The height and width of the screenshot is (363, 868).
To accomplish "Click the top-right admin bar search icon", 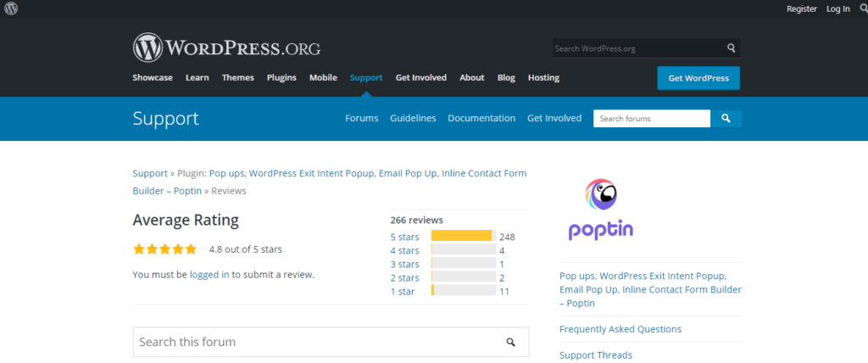I will 863,8.
